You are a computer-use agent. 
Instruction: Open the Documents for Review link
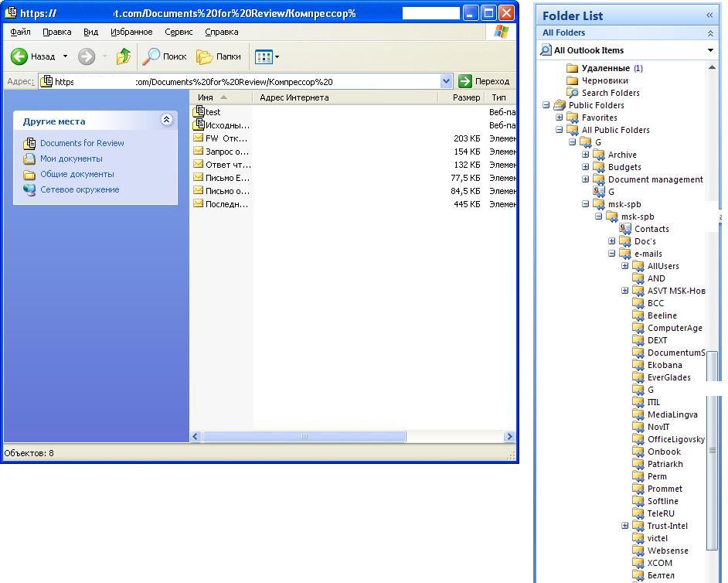pos(82,143)
